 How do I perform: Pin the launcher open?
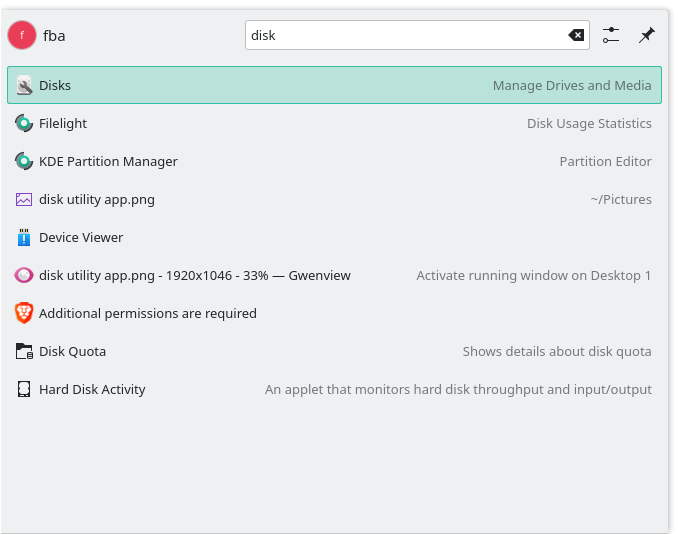[647, 35]
